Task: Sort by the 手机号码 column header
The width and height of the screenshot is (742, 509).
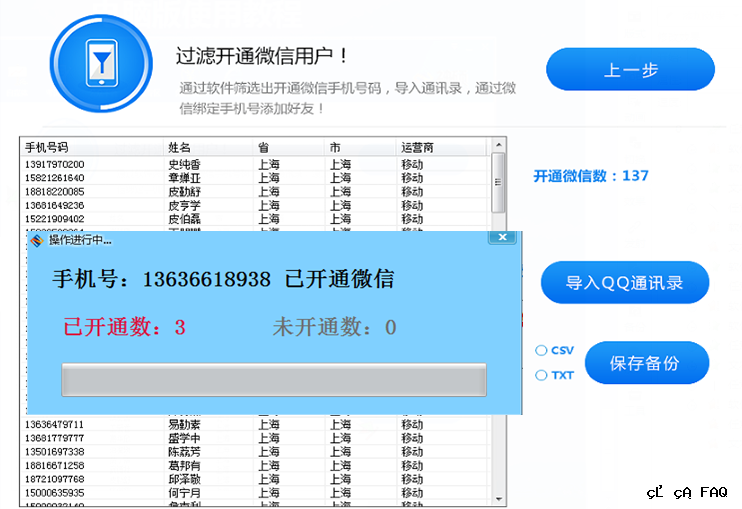Action: coord(92,147)
